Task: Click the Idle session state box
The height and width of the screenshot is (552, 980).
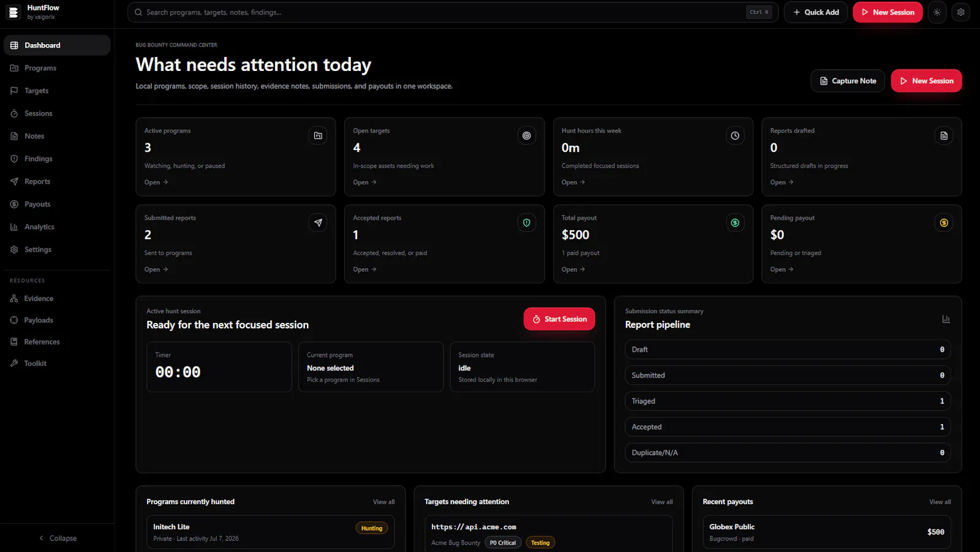Action: tap(522, 367)
